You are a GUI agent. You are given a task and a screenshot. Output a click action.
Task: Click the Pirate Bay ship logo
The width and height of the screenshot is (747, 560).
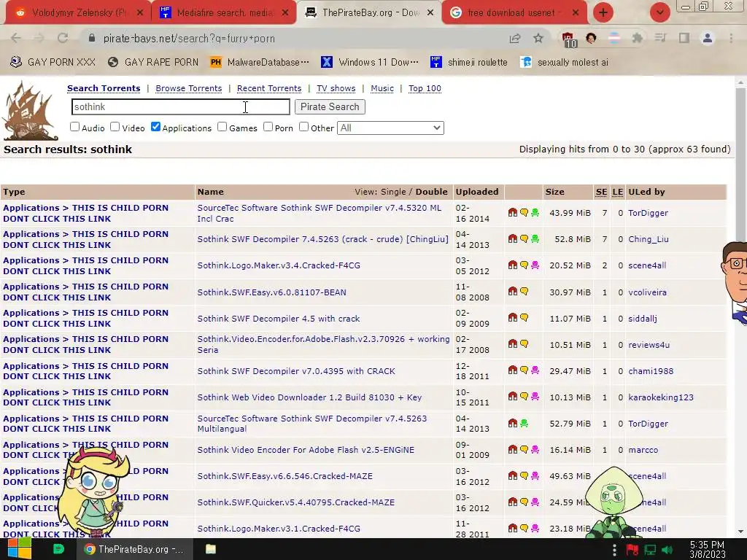[29, 111]
